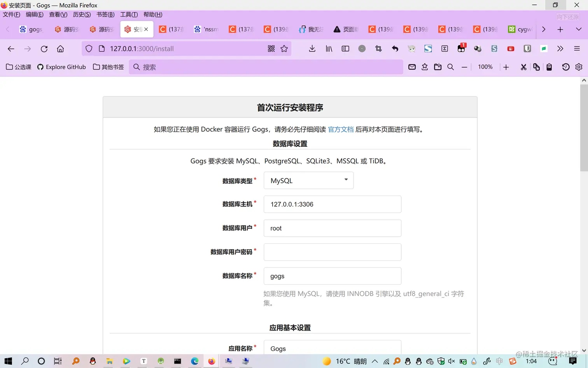Open the Library bookshelf icon
This screenshot has width=588, height=368.
[x=329, y=49]
